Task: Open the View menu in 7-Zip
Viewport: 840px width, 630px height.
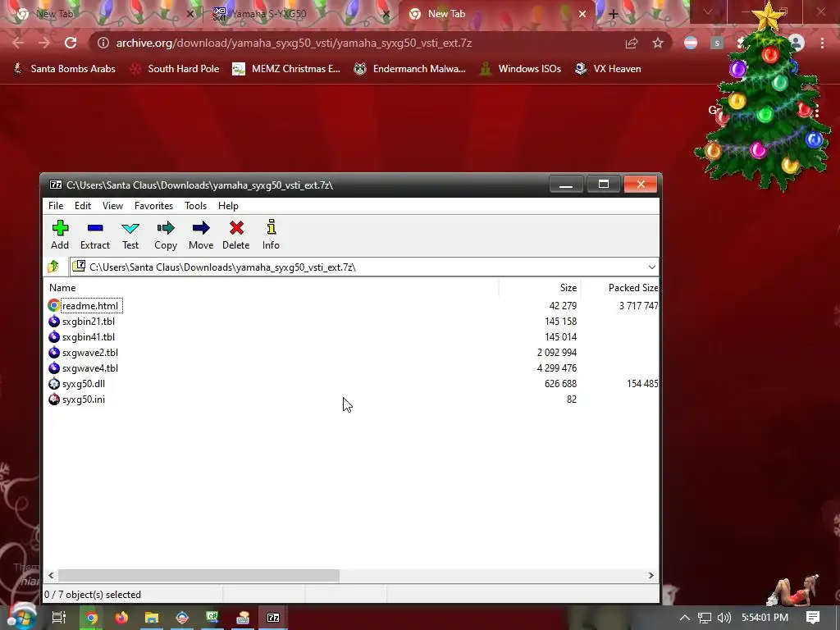Action: tap(112, 206)
